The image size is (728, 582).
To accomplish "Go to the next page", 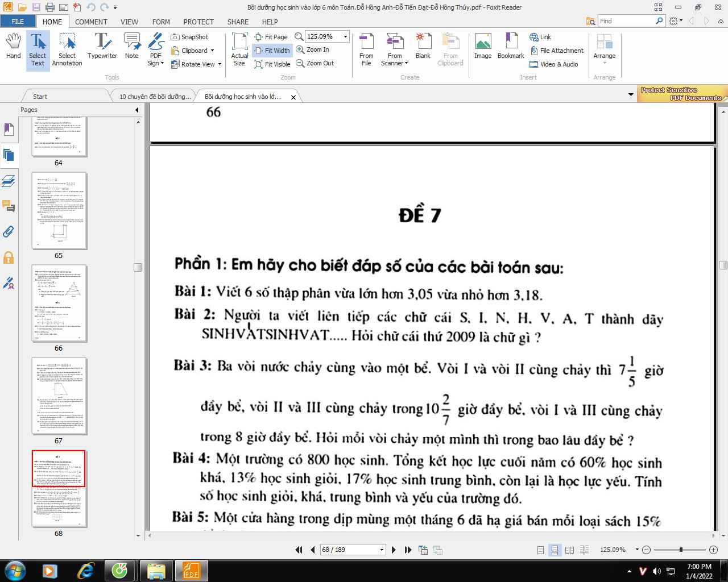I will point(394,550).
